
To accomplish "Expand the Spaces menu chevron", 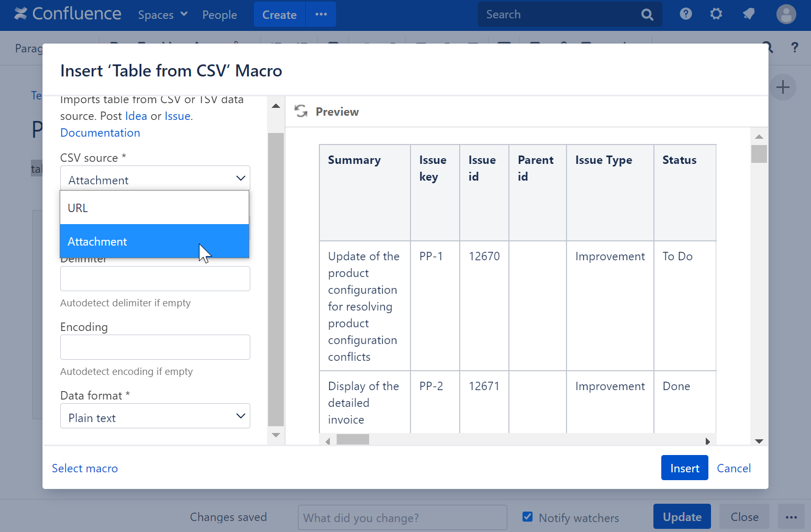I will coord(180,15).
